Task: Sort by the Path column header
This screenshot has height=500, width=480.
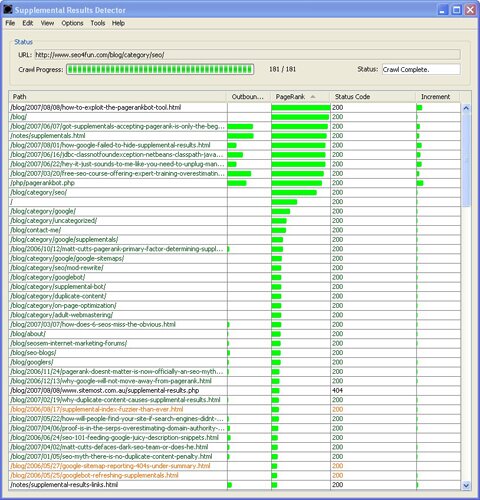Action: tap(118, 97)
